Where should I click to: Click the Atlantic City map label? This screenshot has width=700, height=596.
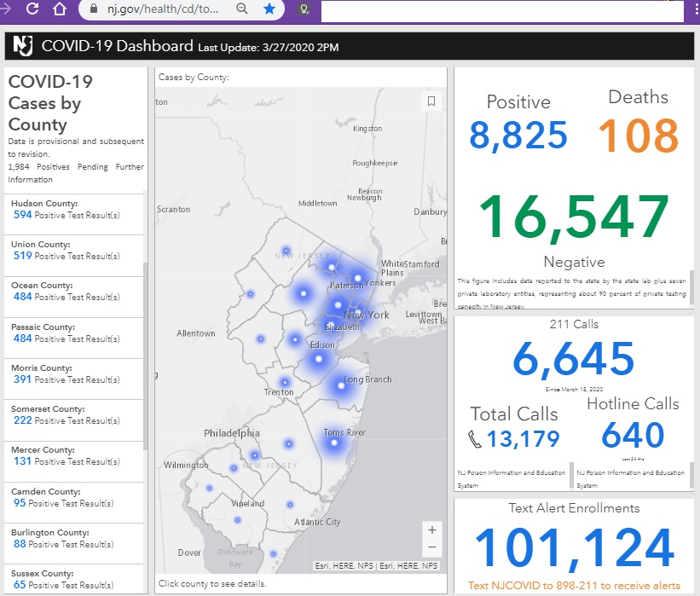[x=317, y=522]
